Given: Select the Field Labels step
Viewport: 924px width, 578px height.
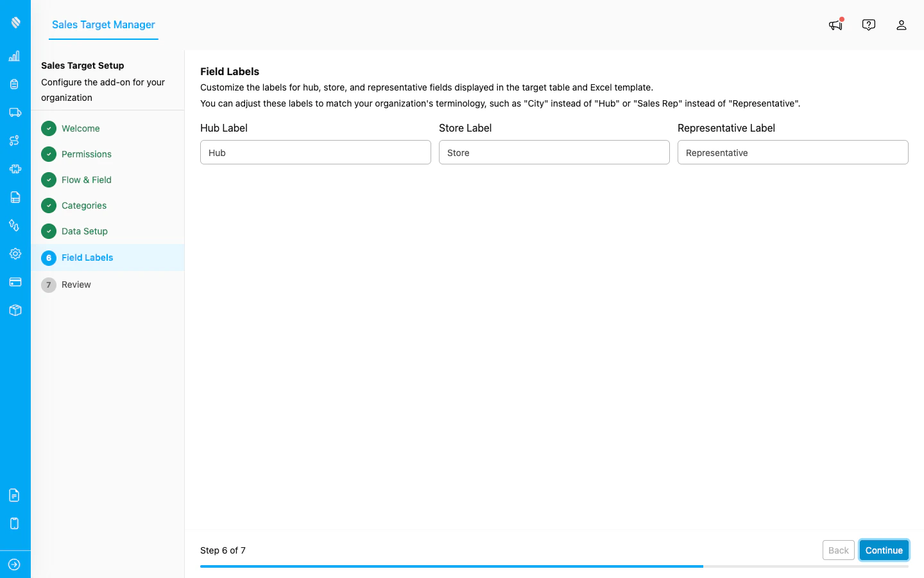Looking at the screenshot, I should click(108, 258).
